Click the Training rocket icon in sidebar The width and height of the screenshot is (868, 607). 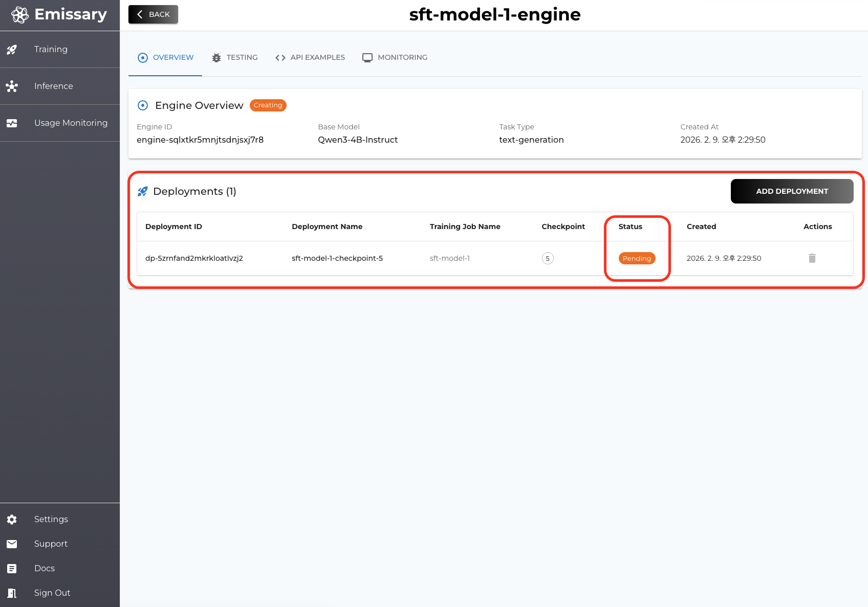[12, 50]
